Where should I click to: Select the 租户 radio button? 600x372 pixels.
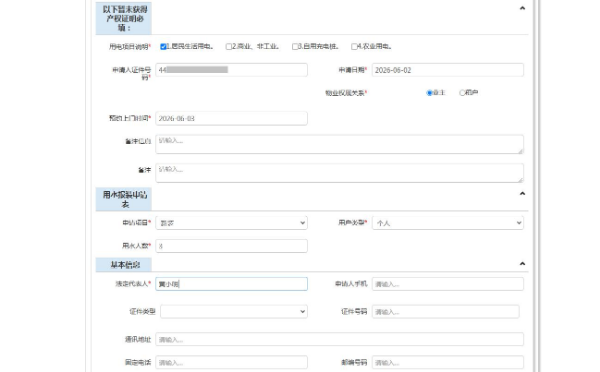click(462, 93)
